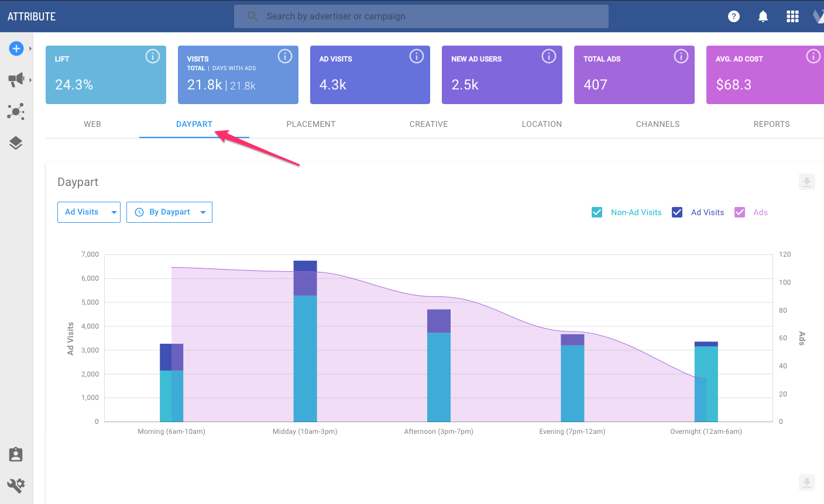
Task: Open the wrench settings icon in sidebar
Action: tap(16, 485)
